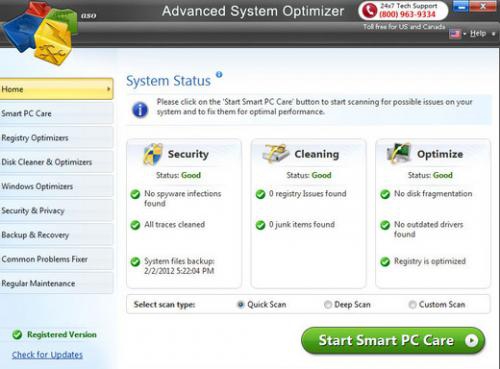Open the Help menu
Screen dimensions: 500x369
(x=478, y=33)
